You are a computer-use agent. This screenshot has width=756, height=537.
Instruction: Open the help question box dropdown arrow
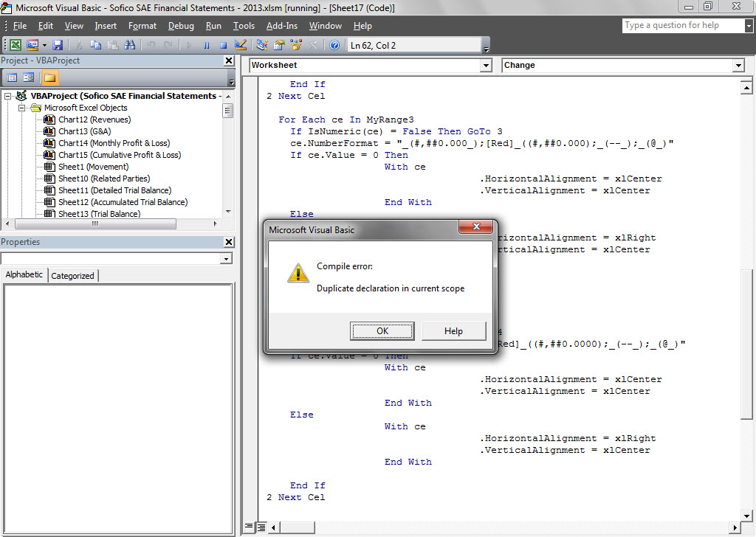(749, 26)
